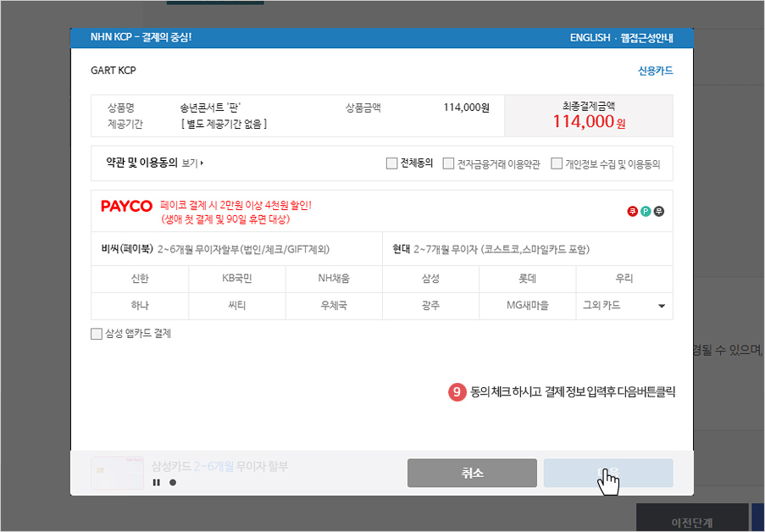
Task: Check the 전체동의 agree-all checkbox
Action: tap(391, 163)
